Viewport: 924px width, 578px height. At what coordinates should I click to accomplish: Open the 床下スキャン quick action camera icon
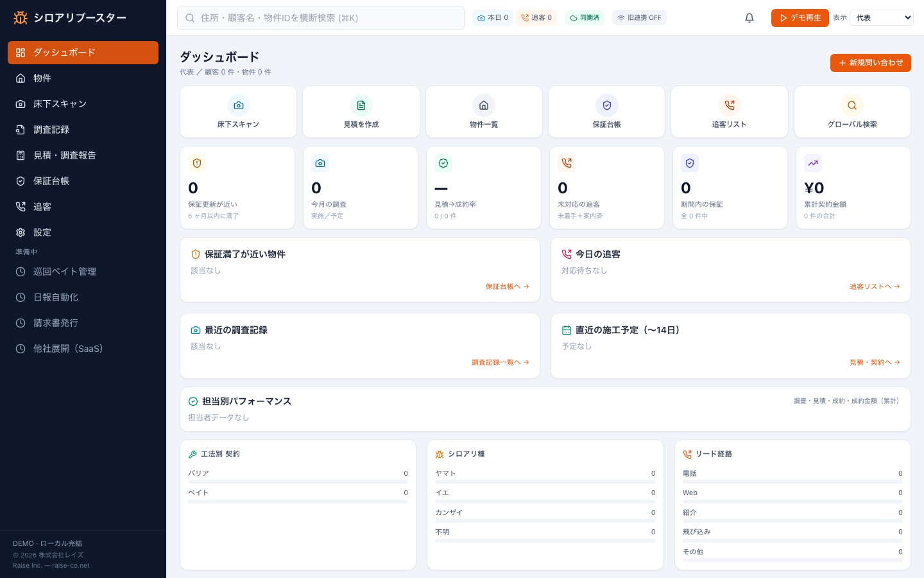(239, 105)
